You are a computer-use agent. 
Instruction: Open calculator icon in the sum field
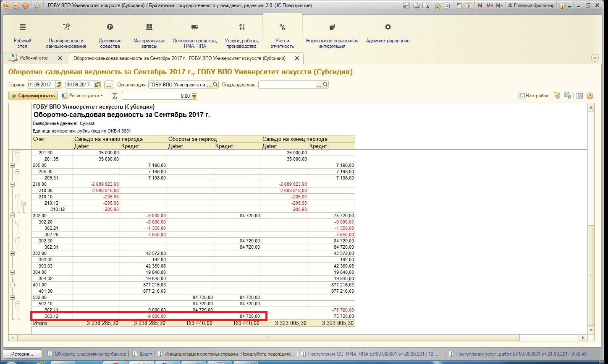[x=194, y=96]
